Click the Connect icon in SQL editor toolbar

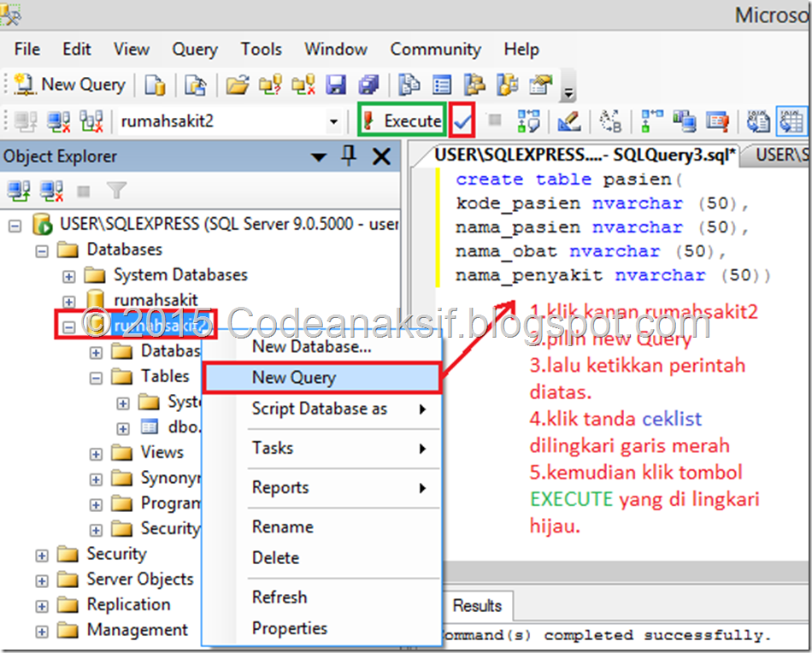click(26, 121)
